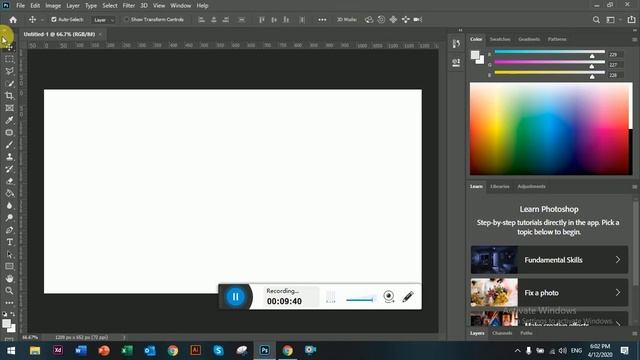
Task: Select the Hand tool
Action: coord(9,279)
